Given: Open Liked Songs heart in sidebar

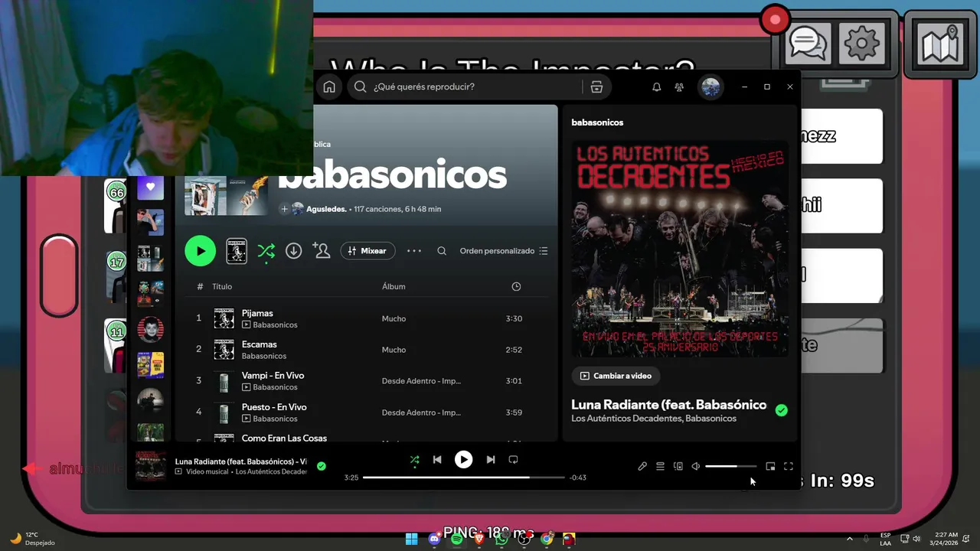Looking at the screenshot, I should [150, 187].
